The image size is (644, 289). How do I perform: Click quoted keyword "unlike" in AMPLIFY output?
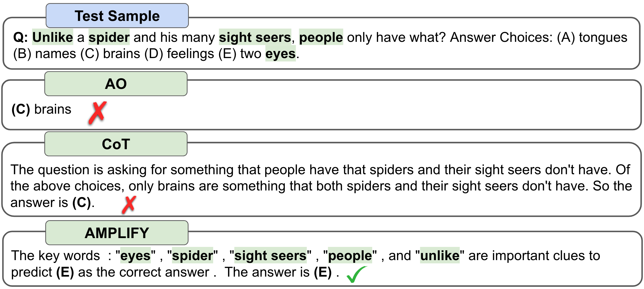pos(440,256)
